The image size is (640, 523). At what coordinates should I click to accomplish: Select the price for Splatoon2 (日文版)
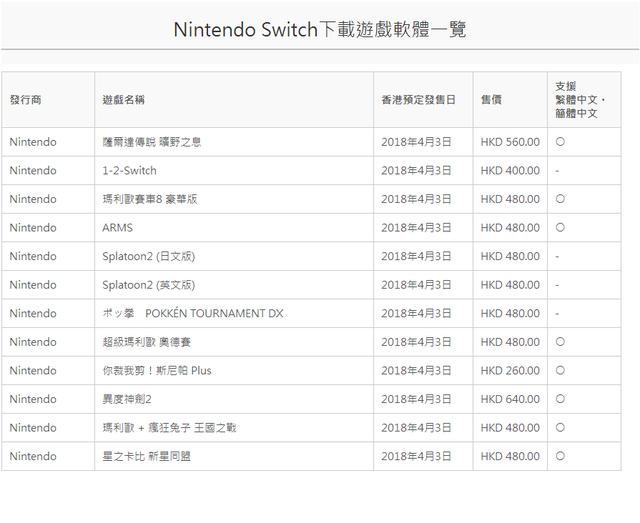point(510,256)
